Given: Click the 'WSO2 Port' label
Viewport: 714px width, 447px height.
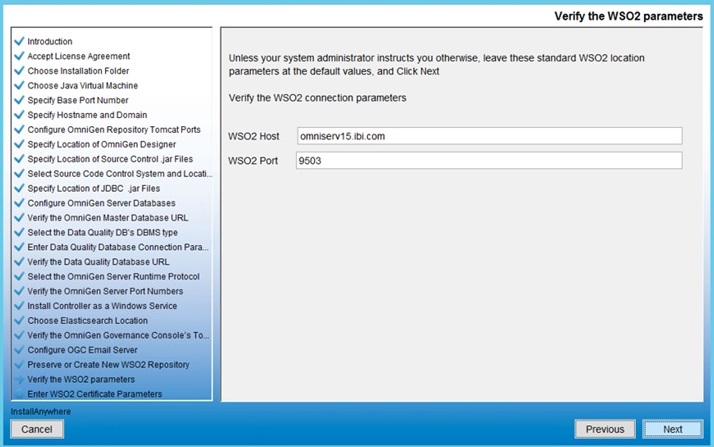Looking at the screenshot, I should coord(253,161).
